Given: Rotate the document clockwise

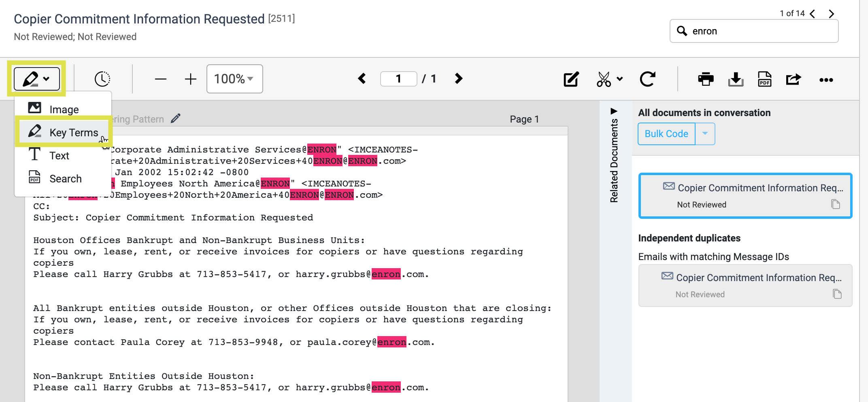Looking at the screenshot, I should point(647,79).
